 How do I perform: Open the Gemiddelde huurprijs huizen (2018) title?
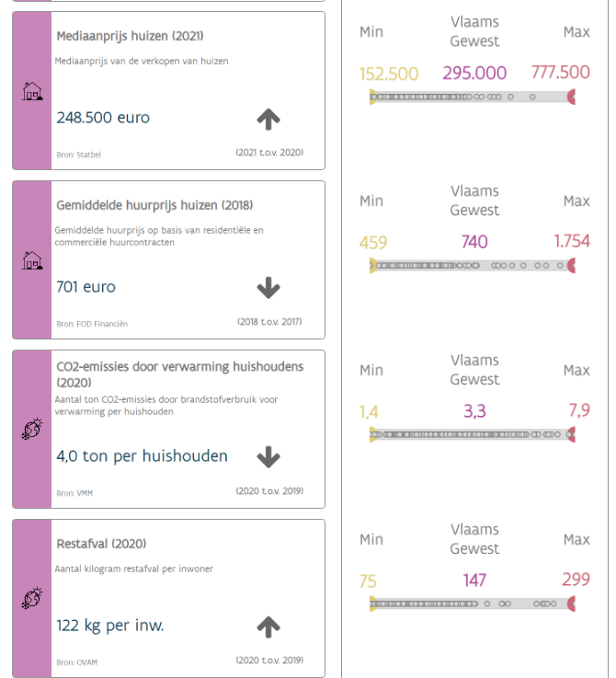click(154, 205)
